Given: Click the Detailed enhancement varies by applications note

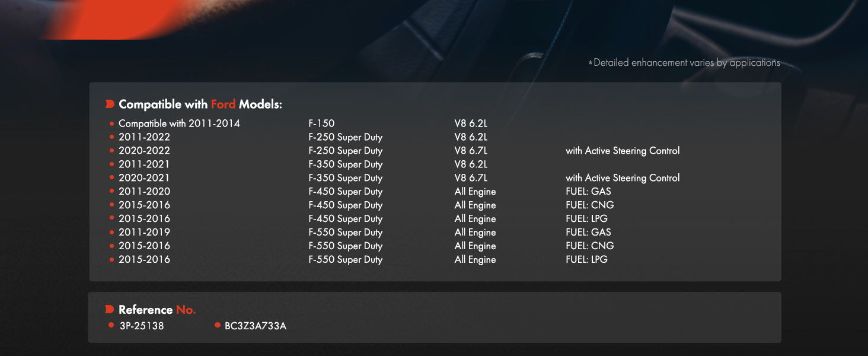Looking at the screenshot, I should pos(684,62).
